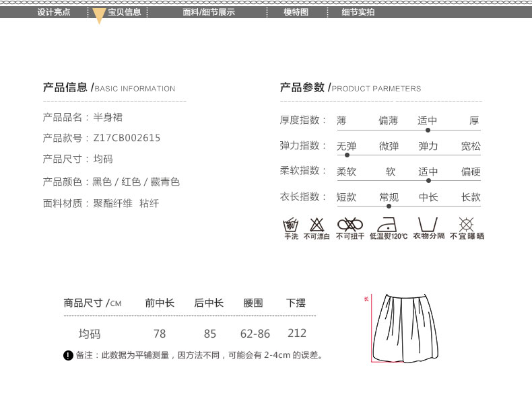
Task: Click the color text 黑色 / 红色 / 藏青色
Action: pos(136,182)
